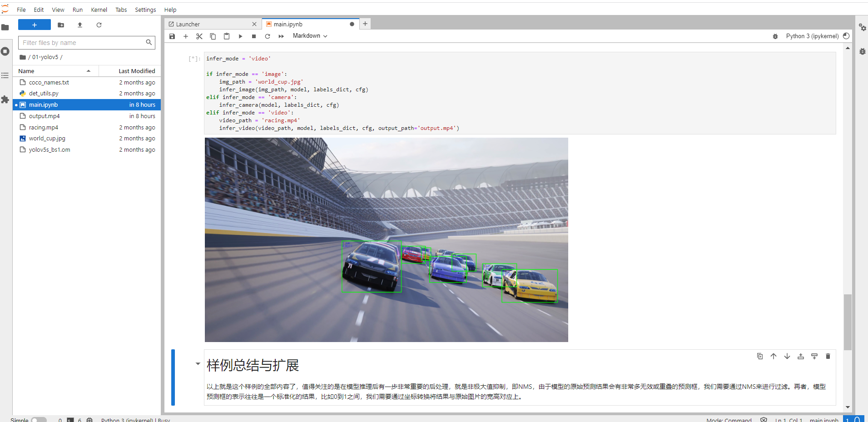Enable the notebook debugger bug icon
This screenshot has height=422, width=868.
tap(775, 36)
